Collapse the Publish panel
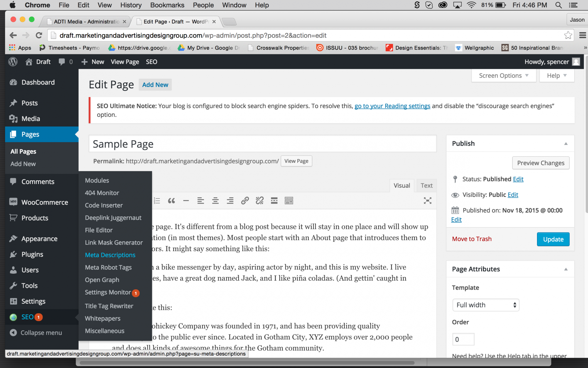This screenshot has width=588, height=368. point(566,143)
